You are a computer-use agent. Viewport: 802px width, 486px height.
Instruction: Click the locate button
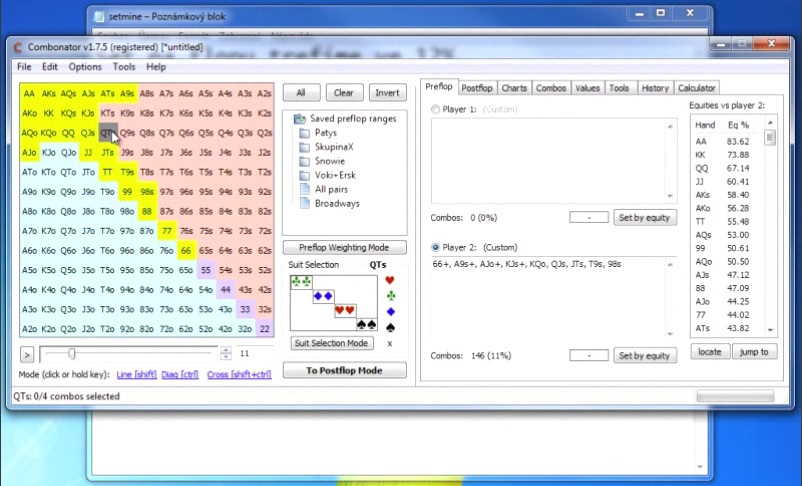tap(710, 352)
